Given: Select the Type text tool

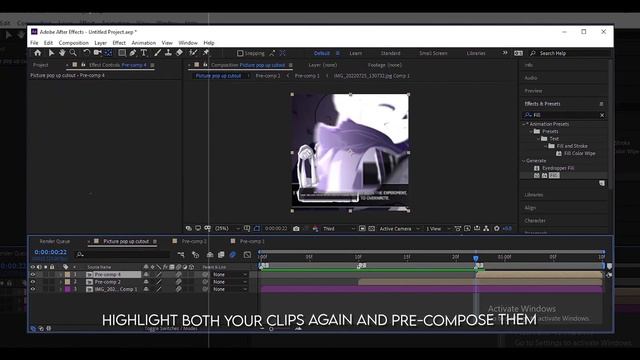Looking at the screenshot, I should pos(144,53).
